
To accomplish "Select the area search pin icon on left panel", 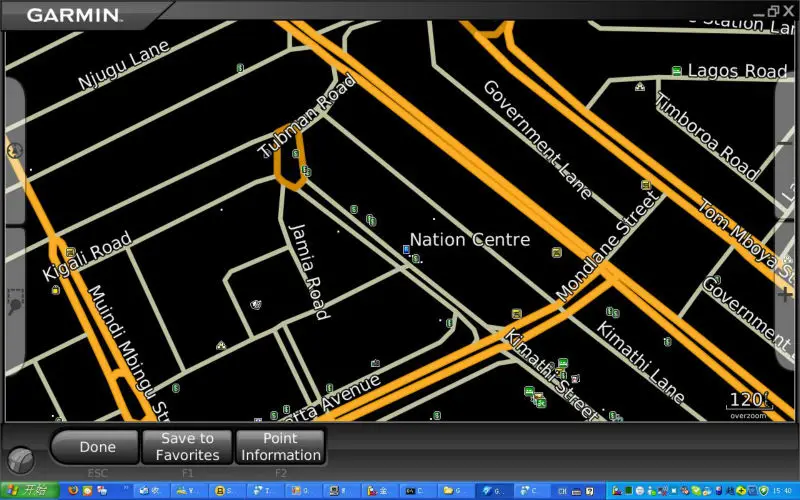I will [15, 302].
